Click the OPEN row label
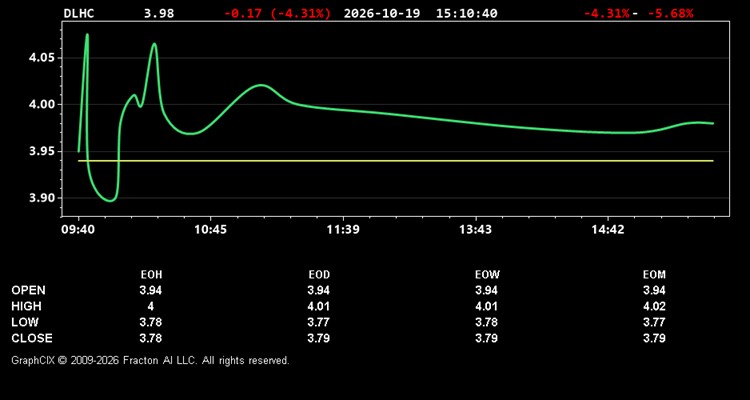Screen dimensions: 750x400 28,290
